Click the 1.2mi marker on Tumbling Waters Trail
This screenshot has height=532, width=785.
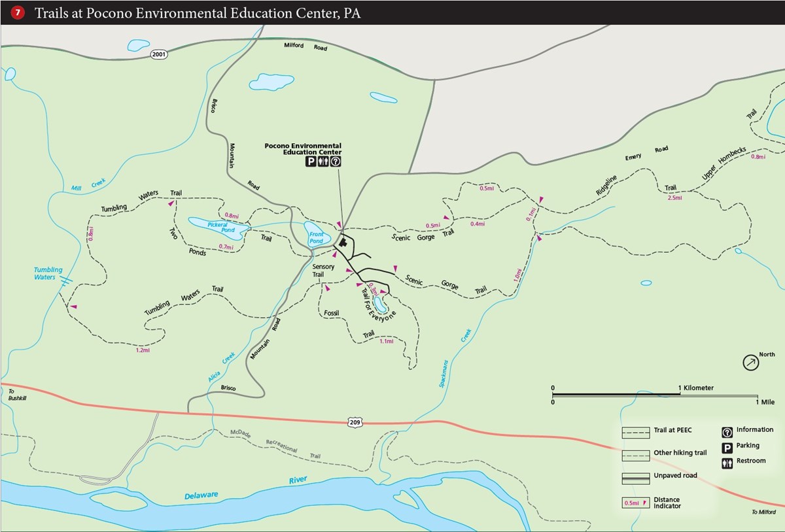142,350
